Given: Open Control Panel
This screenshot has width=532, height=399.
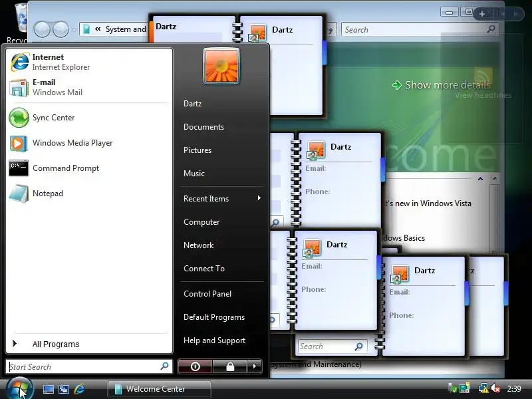Looking at the screenshot, I should tap(207, 294).
